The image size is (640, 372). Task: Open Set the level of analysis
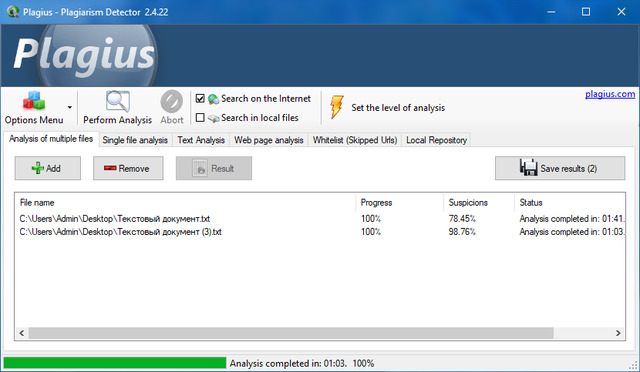pos(398,108)
